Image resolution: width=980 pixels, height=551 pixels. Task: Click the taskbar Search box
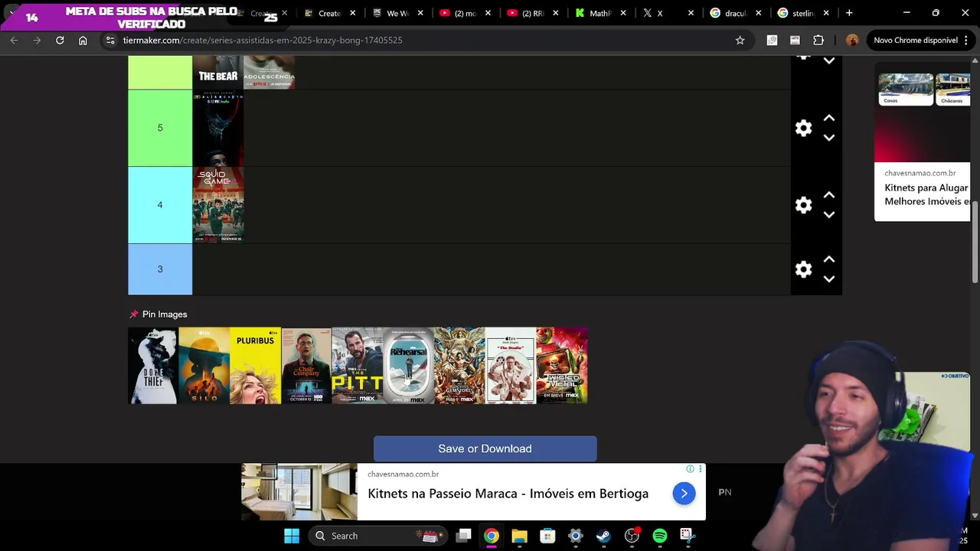[x=380, y=536]
